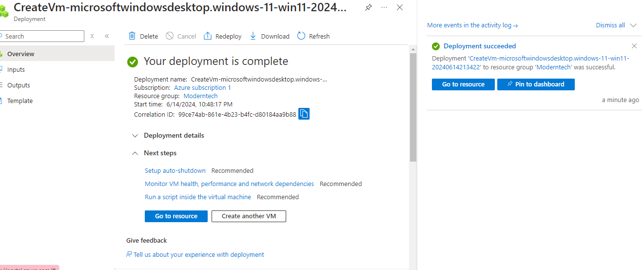Click the Refresh circular arrow icon
The image size is (644, 270).
click(301, 36)
